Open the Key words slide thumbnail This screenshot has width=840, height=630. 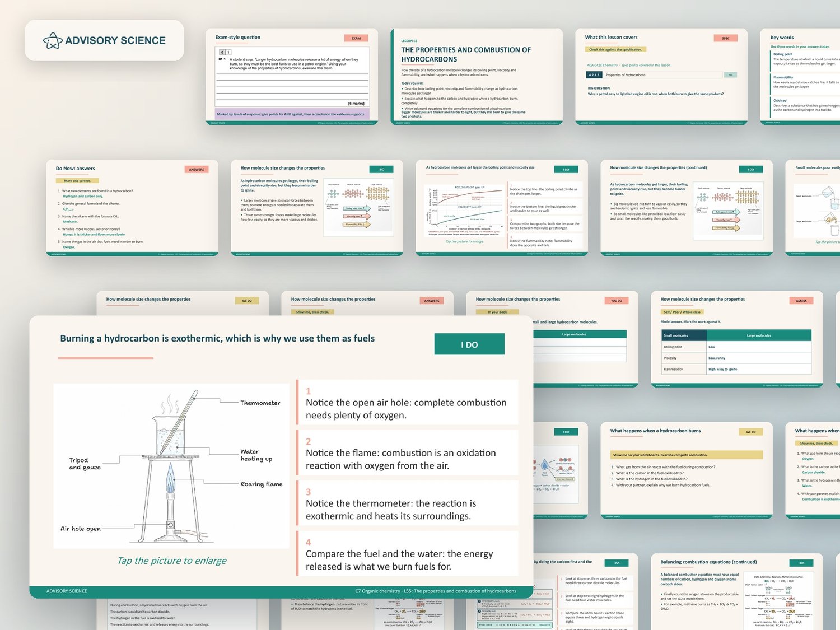point(800,77)
